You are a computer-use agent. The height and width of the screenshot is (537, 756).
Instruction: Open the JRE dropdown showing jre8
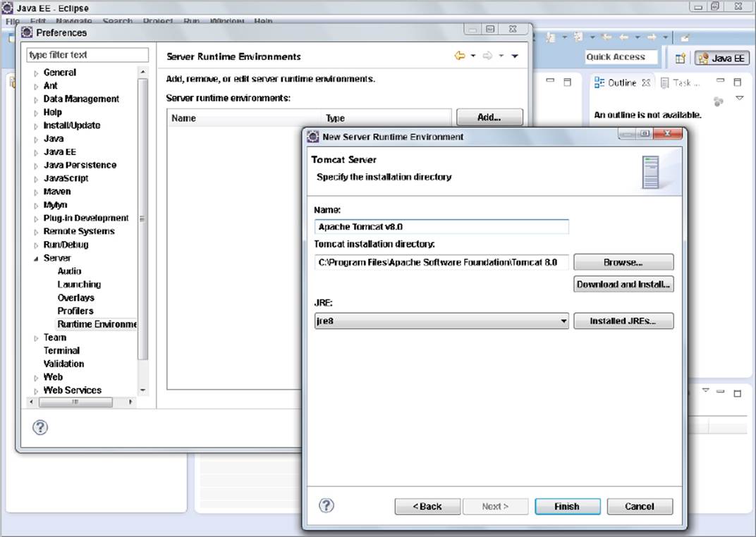pos(441,321)
